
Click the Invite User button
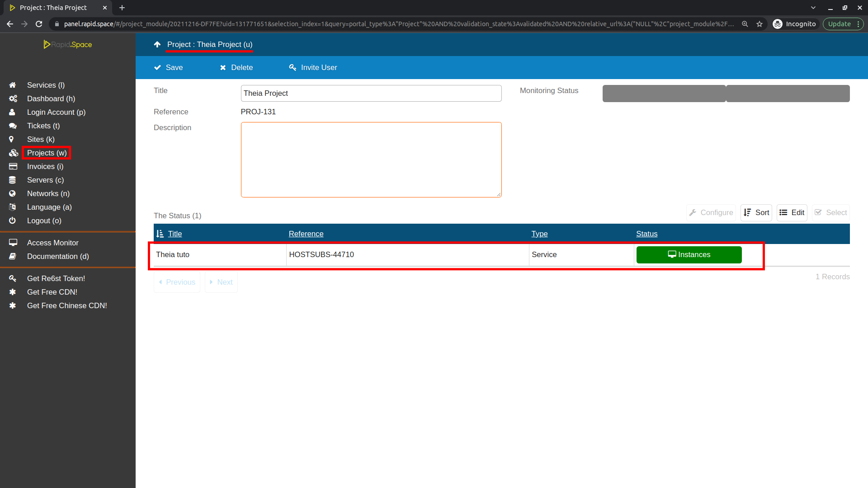(x=313, y=67)
